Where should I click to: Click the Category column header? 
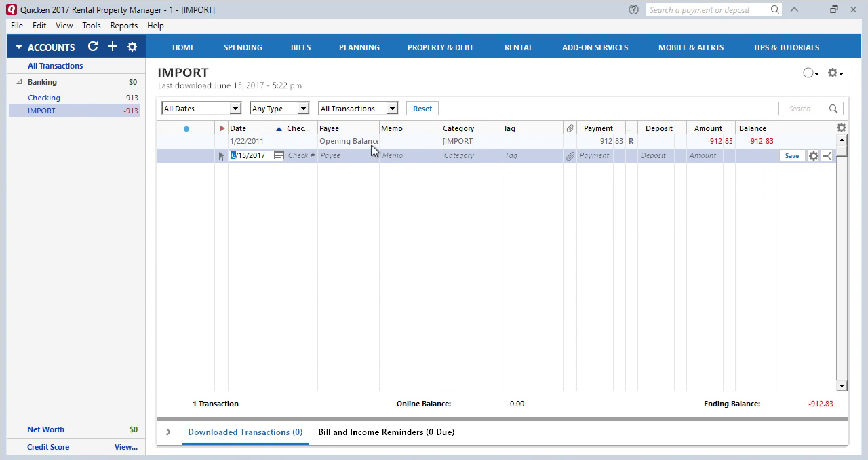[471, 128]
